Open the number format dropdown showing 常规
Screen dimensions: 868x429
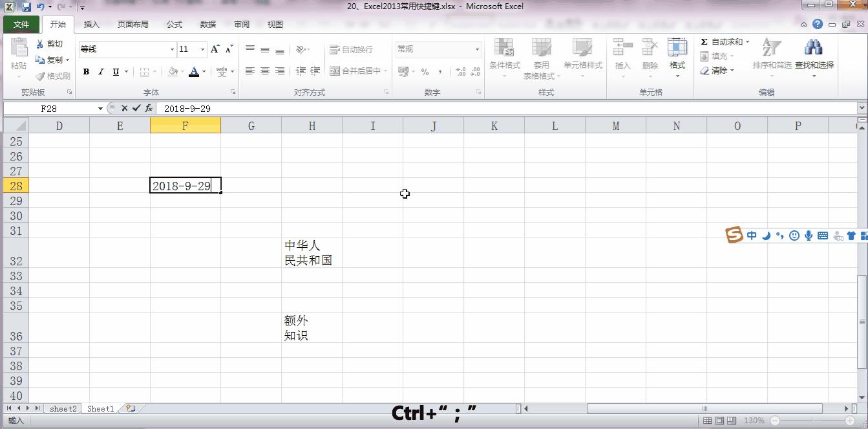click(476, 49)
